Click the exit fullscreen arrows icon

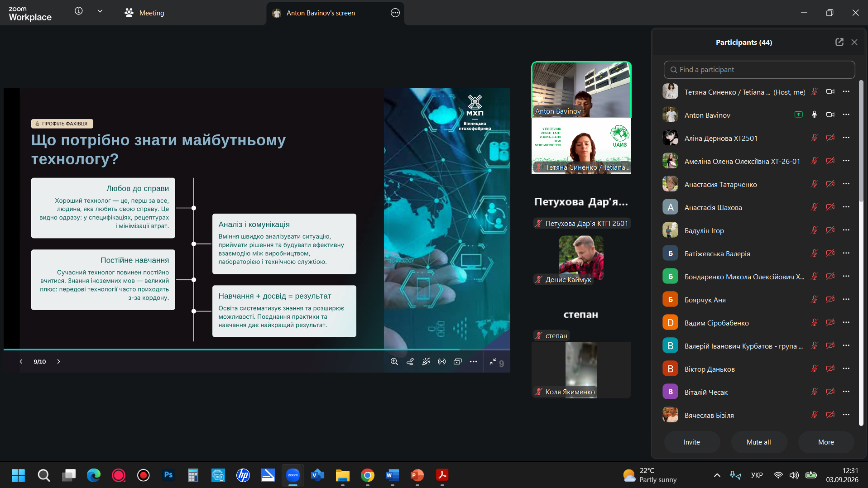point(493,362)
